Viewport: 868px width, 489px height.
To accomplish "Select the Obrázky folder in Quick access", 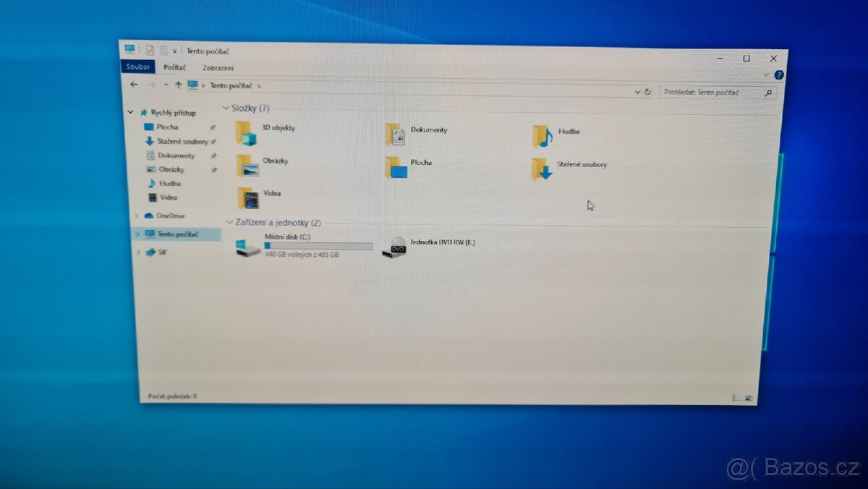I will [174, 169].
